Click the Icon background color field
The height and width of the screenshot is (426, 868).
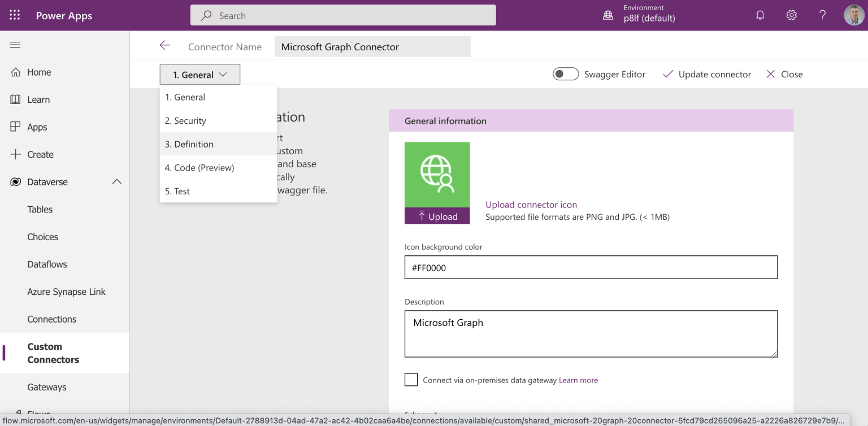click(x=591, y=268)
